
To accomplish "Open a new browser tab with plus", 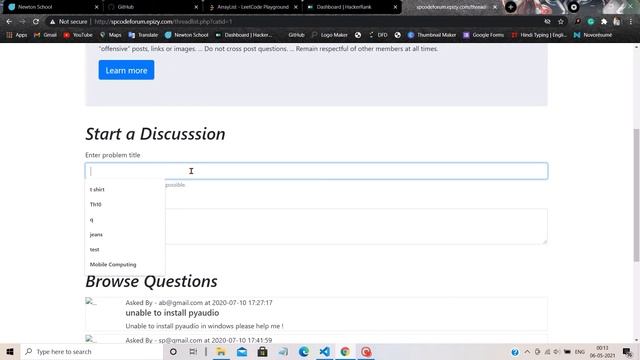I will click(511, 7).
